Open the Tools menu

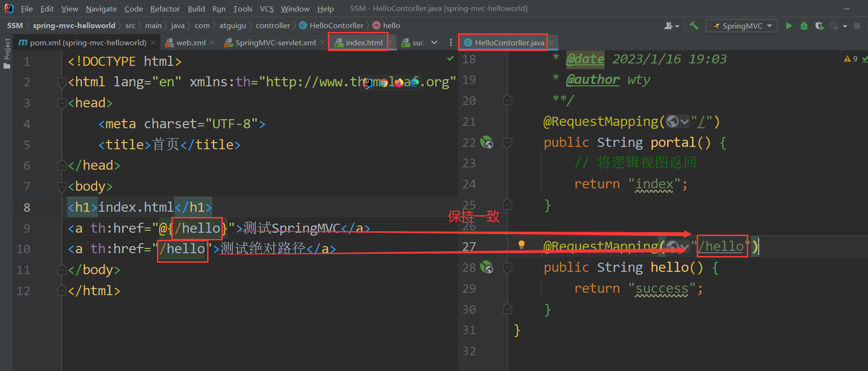pos(242,9)
